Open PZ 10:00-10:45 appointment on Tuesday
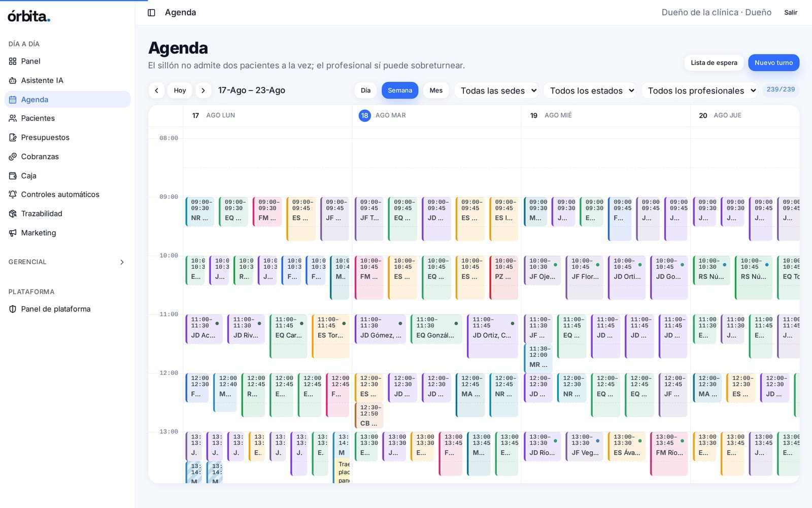Image resolution: width=812 pixels, height=508 pixels. click(x=504, y=277)
